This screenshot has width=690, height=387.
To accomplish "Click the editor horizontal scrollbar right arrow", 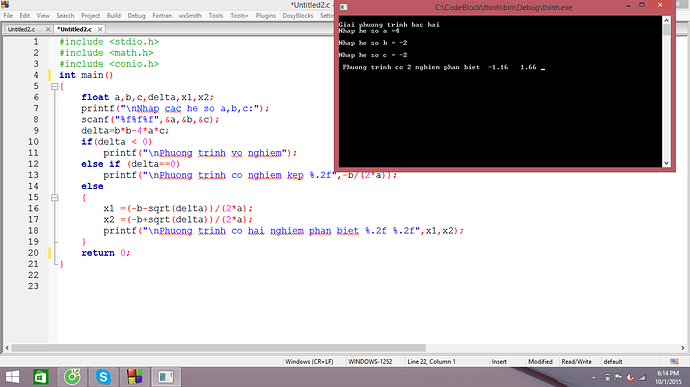I will point(683,348).
